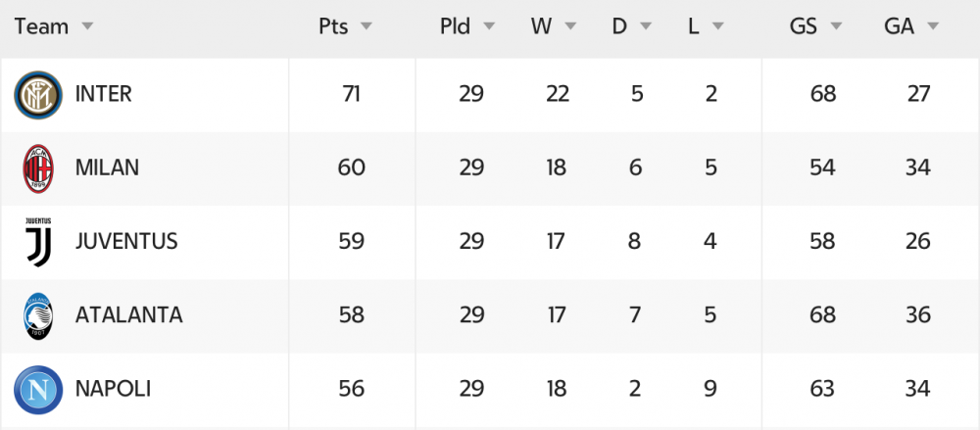This screenshot has height=430, width=980.
Task: Click the Atalanta club crest
Action: 38,315
